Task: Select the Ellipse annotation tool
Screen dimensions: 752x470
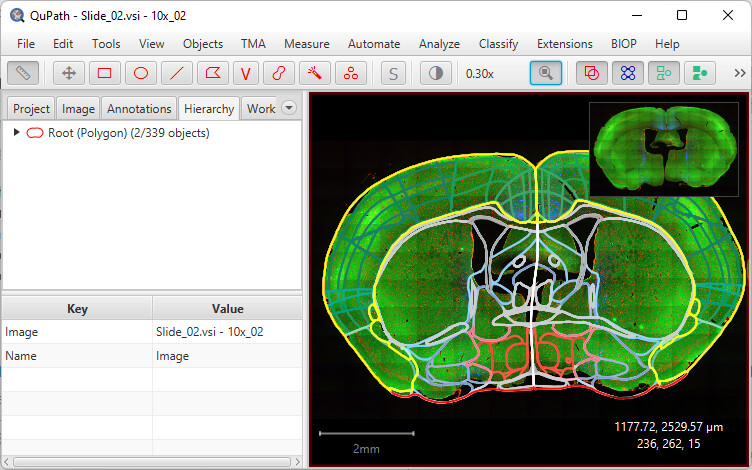Action: (x=141, y=73)
